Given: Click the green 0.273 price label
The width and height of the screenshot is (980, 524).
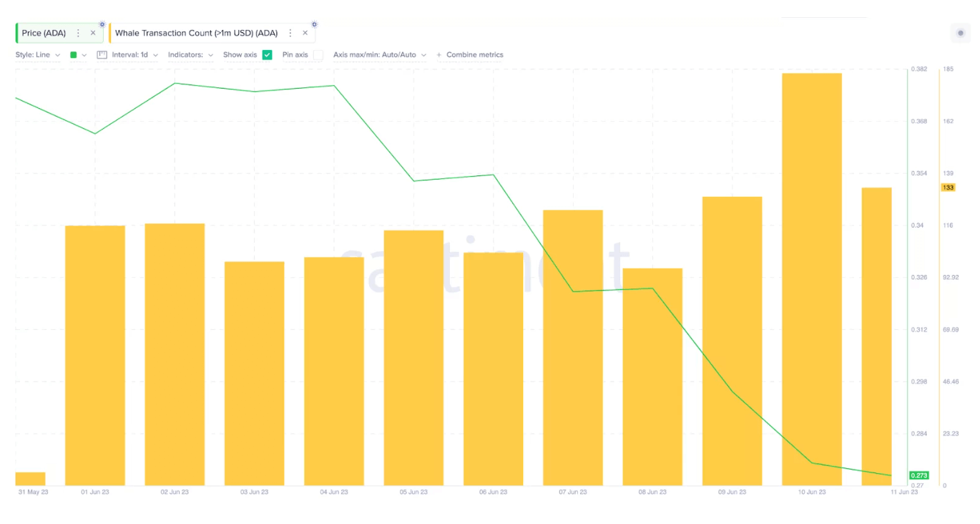Looking at the screenshot, I should pos(918,475).
